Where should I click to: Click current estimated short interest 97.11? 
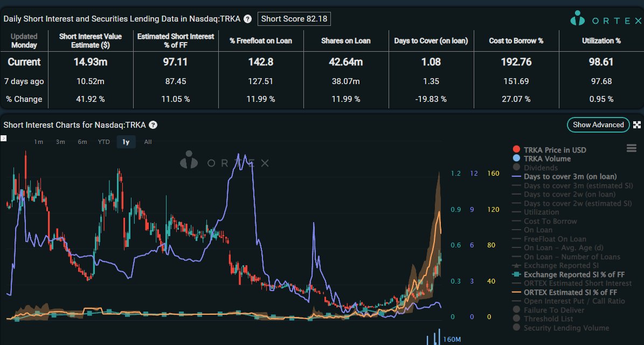pyautogui.click(x=176, y=62)
